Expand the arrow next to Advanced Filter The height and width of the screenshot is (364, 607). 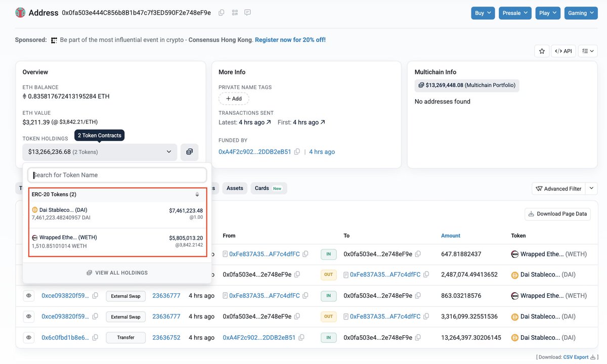tap(592, 189)
